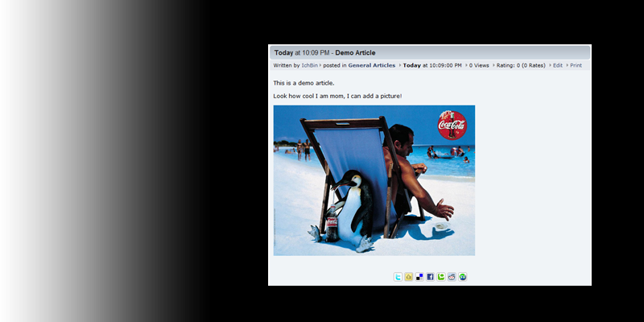Screen dimensions: 644x322
Task: Click the yellow thumbs-up share icon
Action: 409,277
